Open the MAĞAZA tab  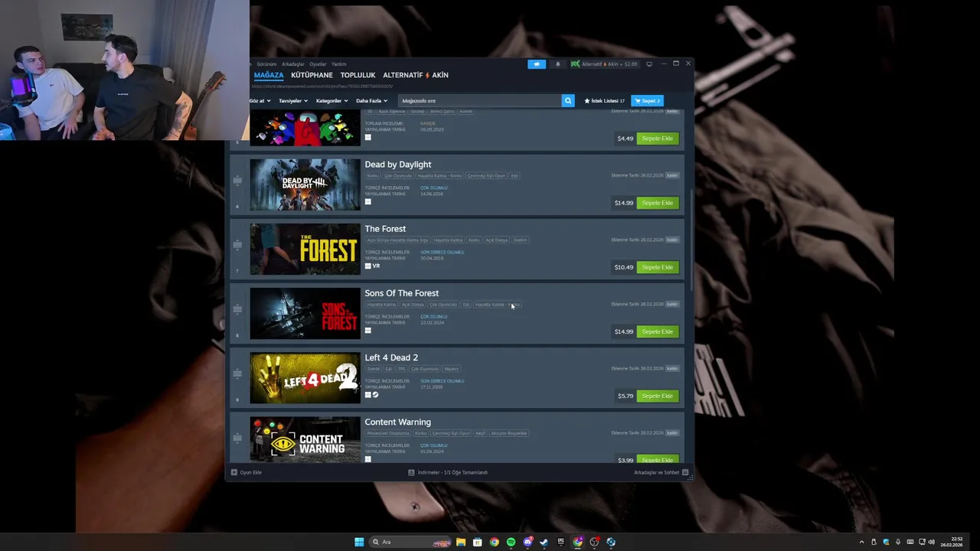tap(269, 75)
